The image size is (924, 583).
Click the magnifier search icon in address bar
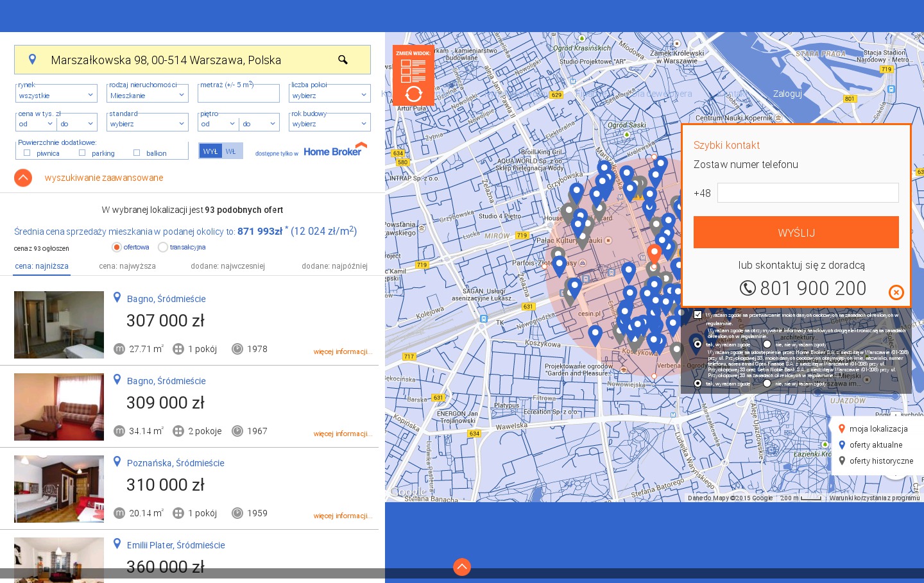343,60
